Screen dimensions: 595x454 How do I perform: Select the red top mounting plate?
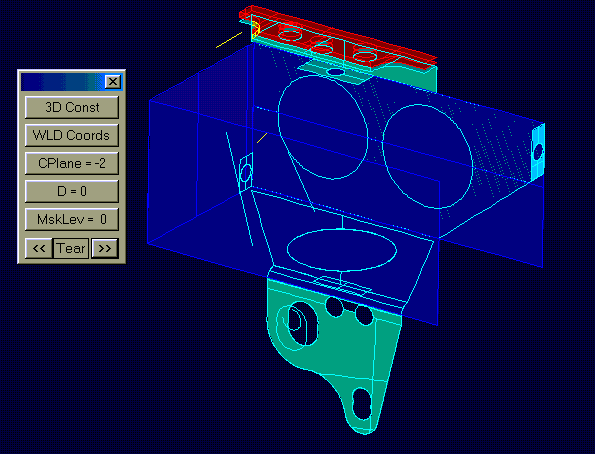338,38
